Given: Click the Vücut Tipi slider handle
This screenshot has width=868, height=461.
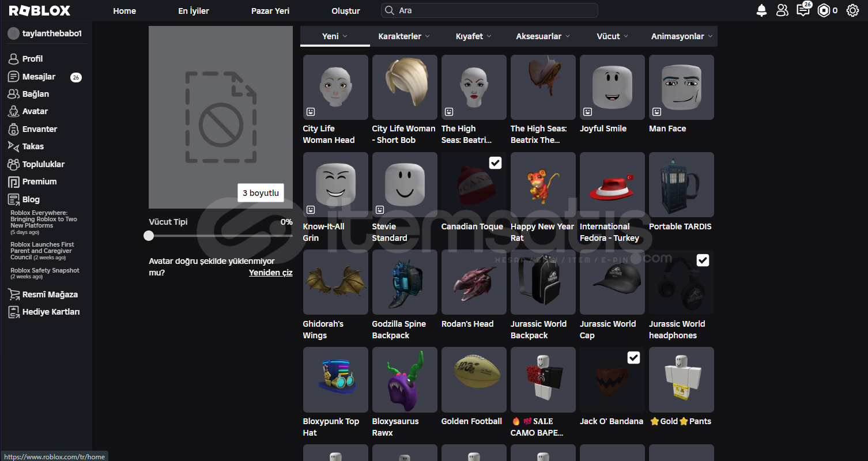Looking at the screenshot, I should [x=149, y=236].
